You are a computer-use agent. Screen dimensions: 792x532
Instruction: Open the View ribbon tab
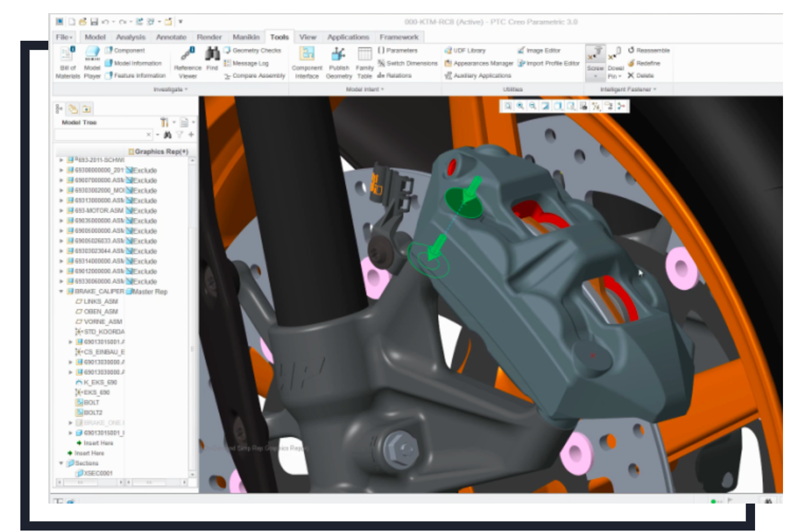tap(307, 37)
